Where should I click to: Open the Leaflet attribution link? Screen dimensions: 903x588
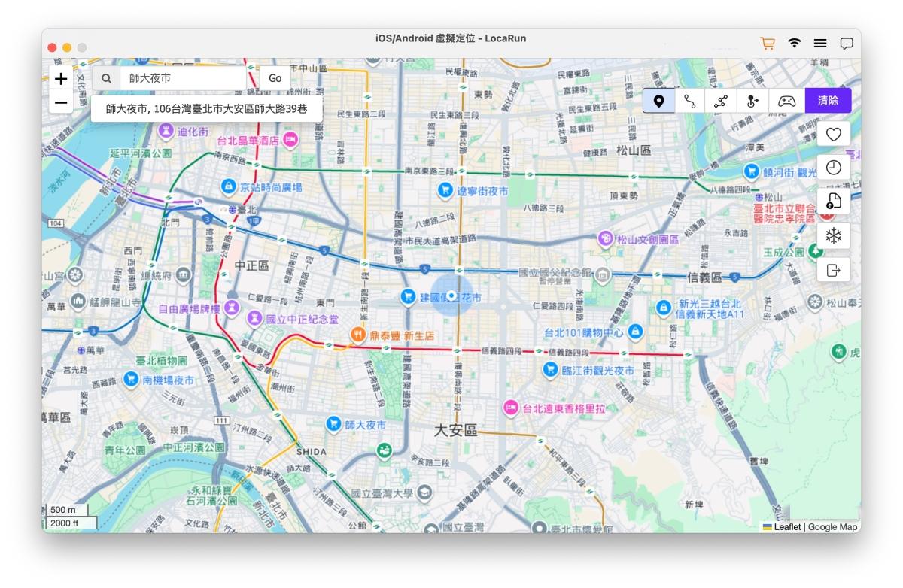click(x=787, y=527)
